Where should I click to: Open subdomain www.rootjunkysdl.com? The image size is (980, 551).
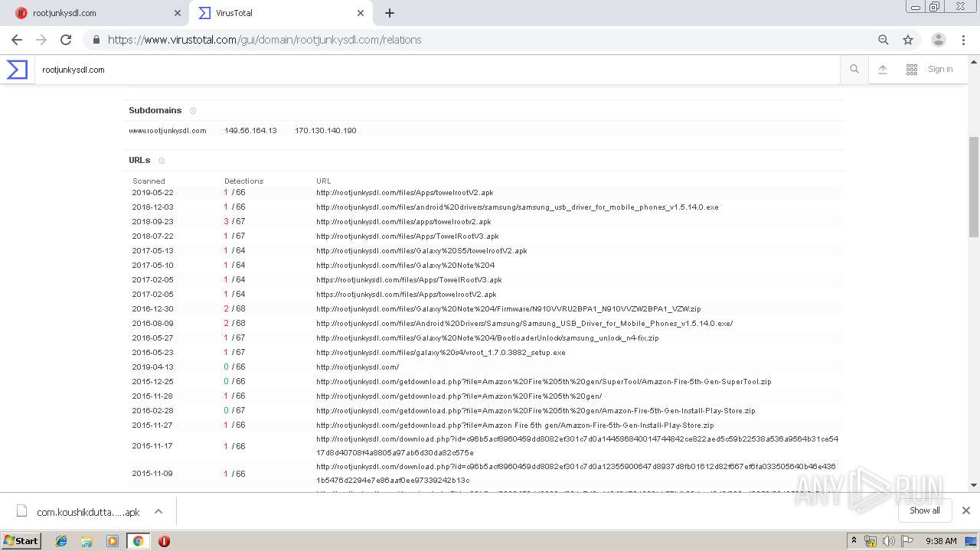168,131
